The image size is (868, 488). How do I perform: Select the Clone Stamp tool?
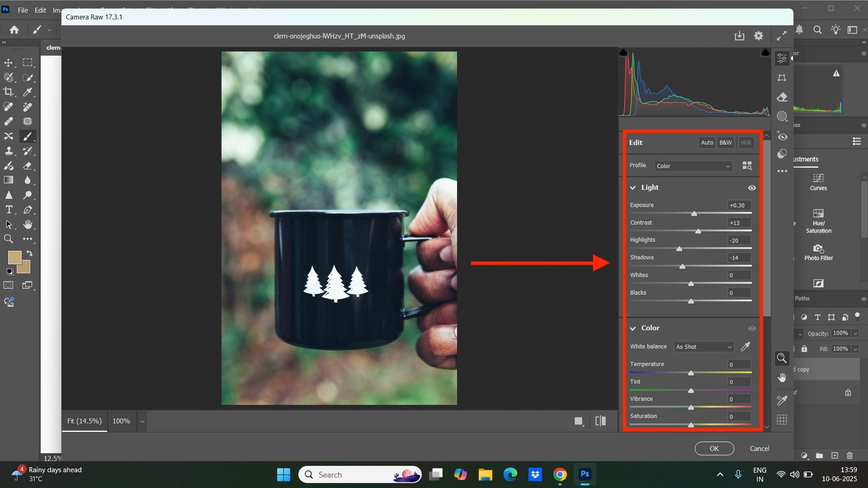coord(9,151)
